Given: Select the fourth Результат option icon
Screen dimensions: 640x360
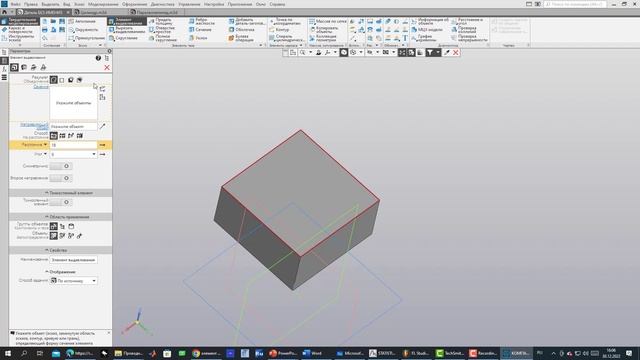Looking at the screenshot, I should [x=80, y=80].
